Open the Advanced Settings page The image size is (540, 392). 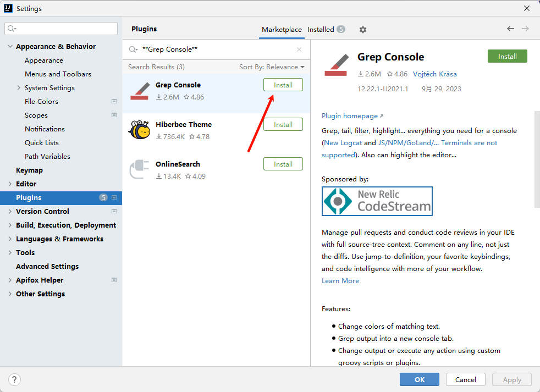(47, 266)
